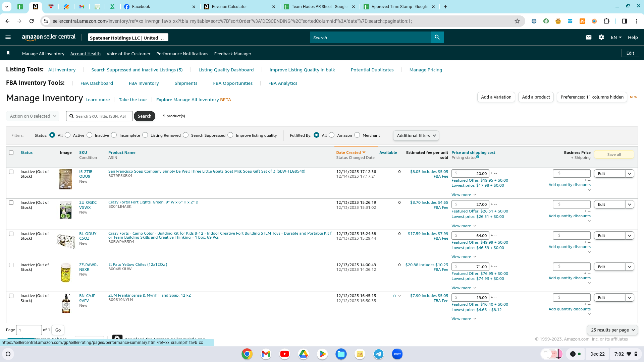Filter Fulfilled By Amazon radio
Viewport: 644px width, 362px height.
(332, 135)
